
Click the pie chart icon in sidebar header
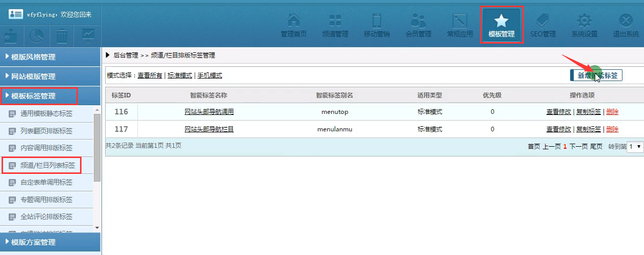pos(36,36)
